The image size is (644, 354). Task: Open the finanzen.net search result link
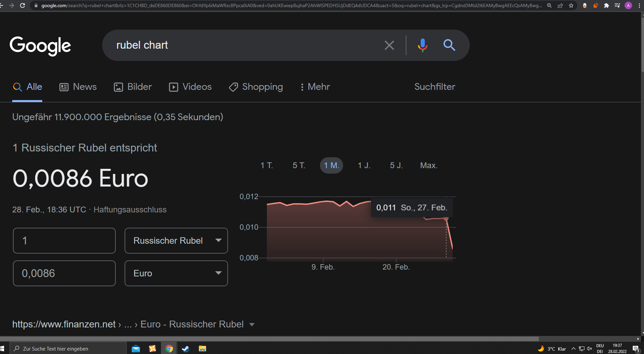(x=64, y=324)
